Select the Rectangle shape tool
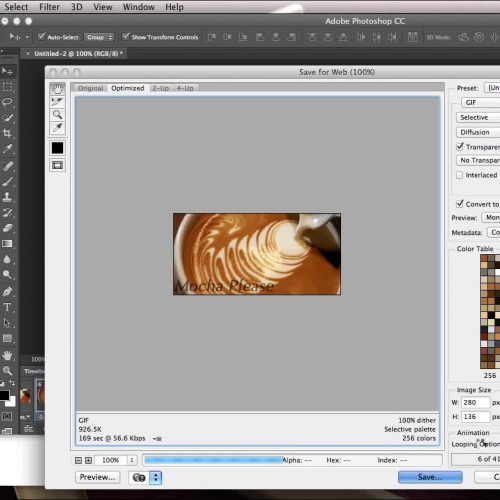 point(7,338)
